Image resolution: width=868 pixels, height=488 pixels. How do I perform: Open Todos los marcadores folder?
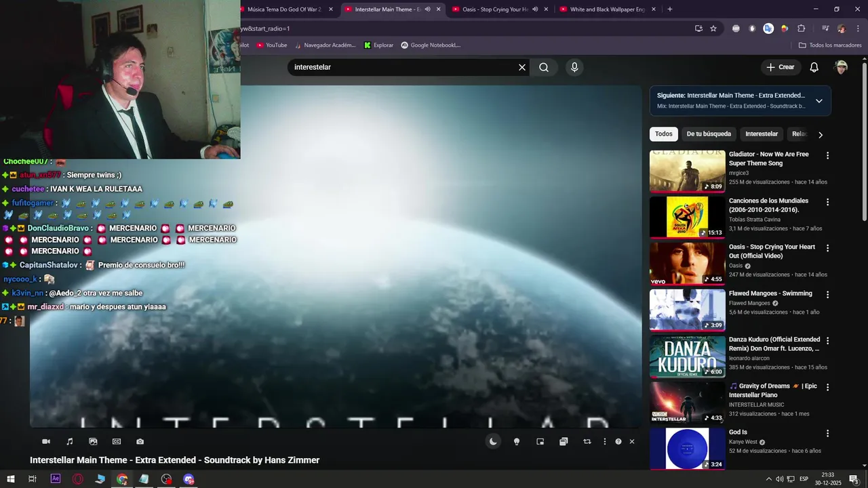pos(830,45)
